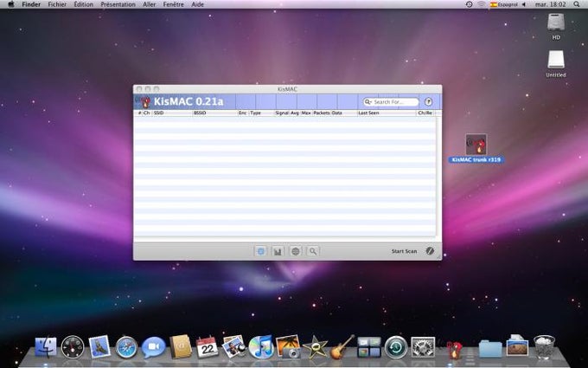Open iPhoto from the Dock
This screenshot has width=588, height=368.
tap(288, 346)
